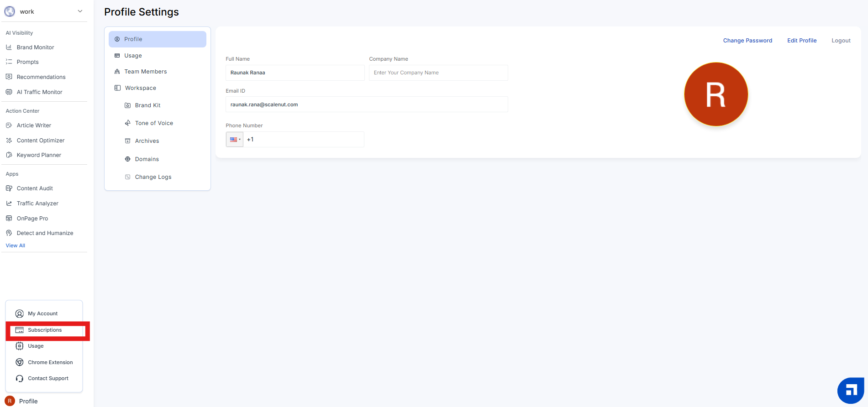Open the blue chat widget icon
This screenshot has height=407, width=868.
tap(850, 391)
